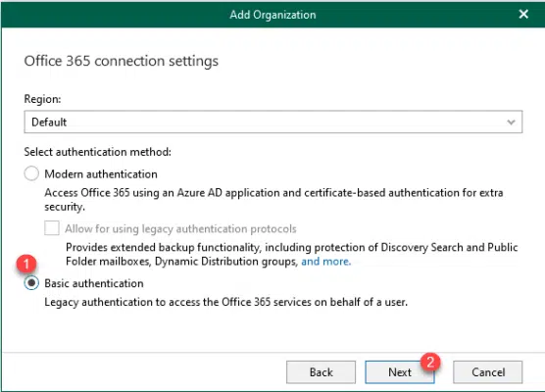The height and width of the screenshot is (392, 545).
Task: Click the Legacy authentication description under Basic
Action: [225, 302]
